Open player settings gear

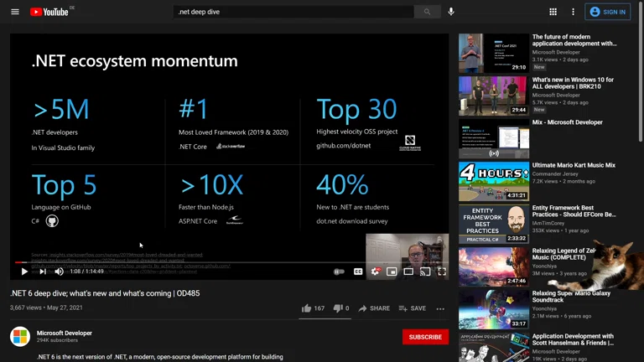pyautogui.click(x=376, y=271)
